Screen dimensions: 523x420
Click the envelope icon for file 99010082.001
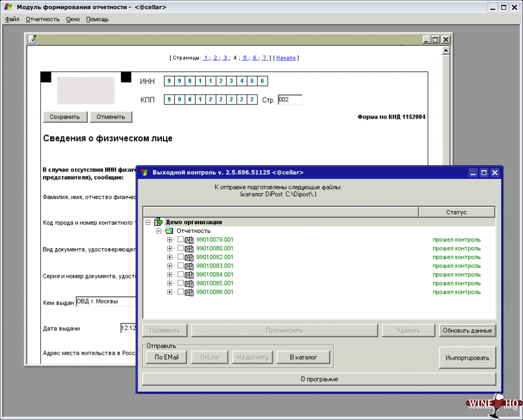click(190, 258)
